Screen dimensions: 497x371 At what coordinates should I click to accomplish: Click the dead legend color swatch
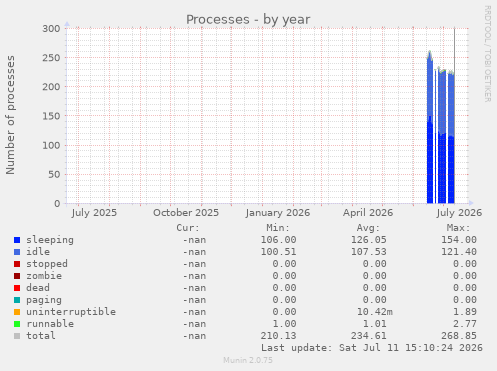pos(17,288)
